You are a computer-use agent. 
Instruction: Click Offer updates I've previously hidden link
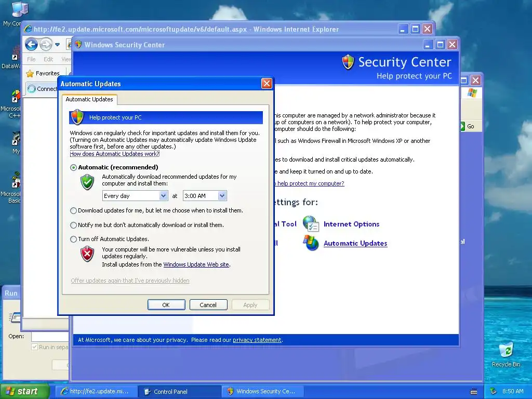(x=130, y=281)
